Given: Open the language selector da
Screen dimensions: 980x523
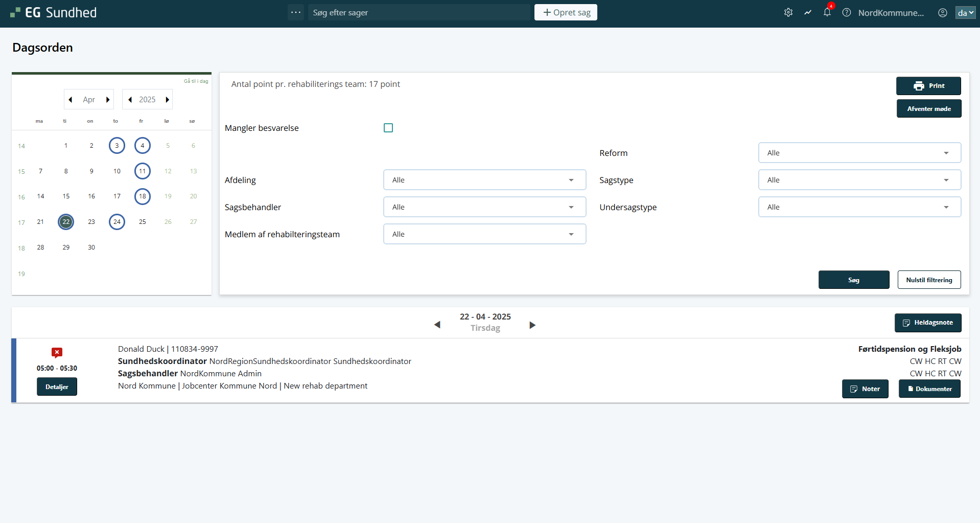Looking at the screenshot, I should pos(965,13).
